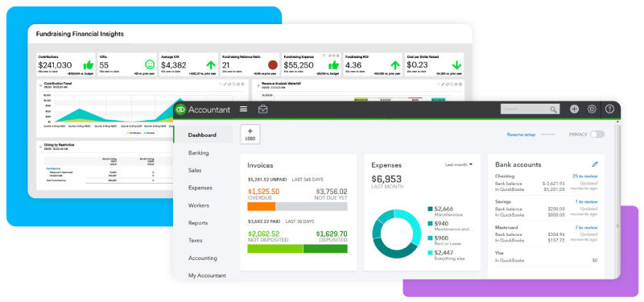Add a company logo with the plus LOGO box
This screenshot has width=644, height=302.
250,134
